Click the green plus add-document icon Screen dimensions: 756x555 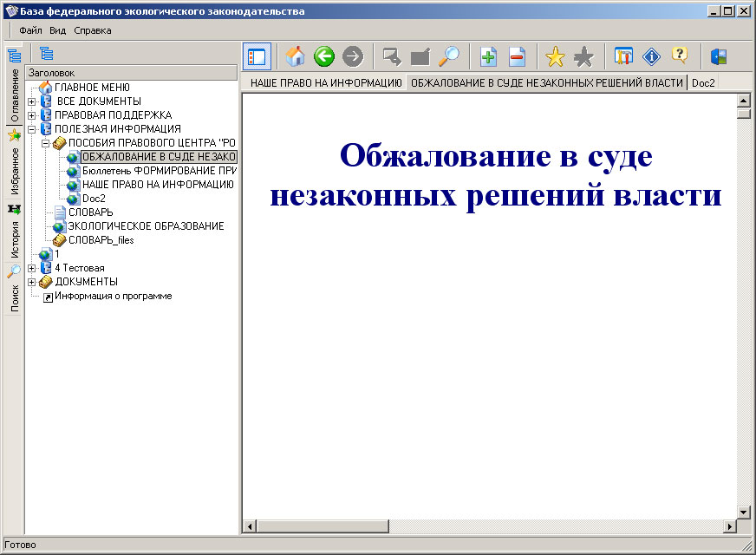(x=486, y=55)
